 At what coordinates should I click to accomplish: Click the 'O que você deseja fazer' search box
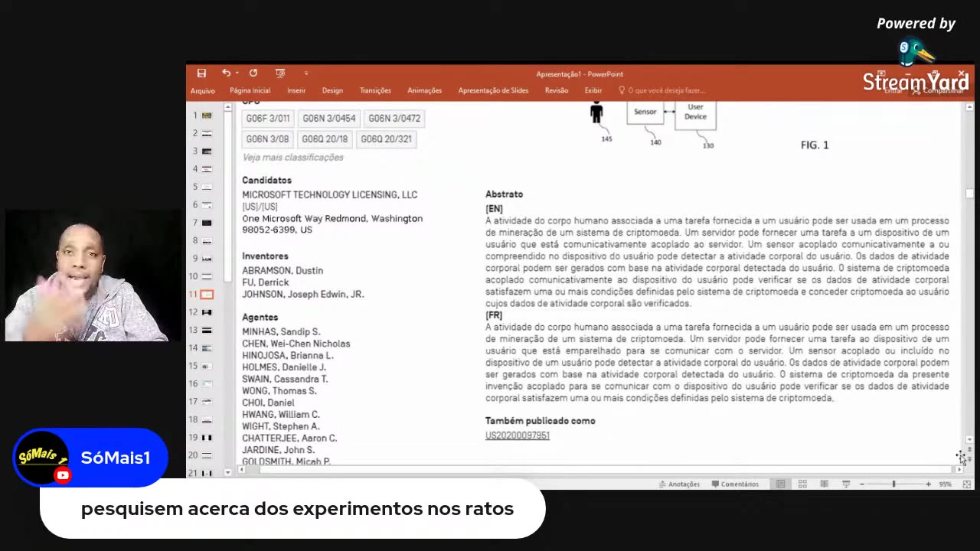(662, 90)
